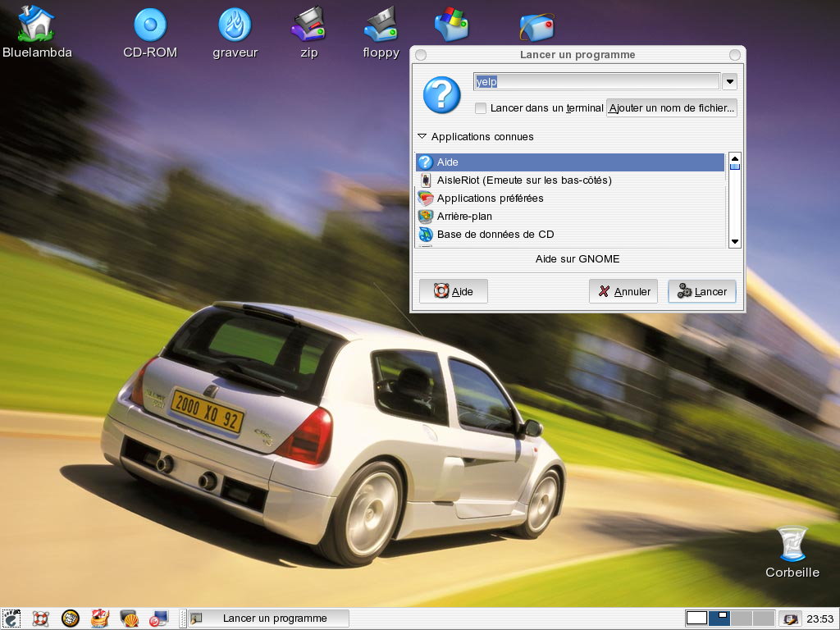Image resolution: width=840 pixels, height=630 pixels.
Task: Click the Aide help button
Action: click(x=453, y=291)
